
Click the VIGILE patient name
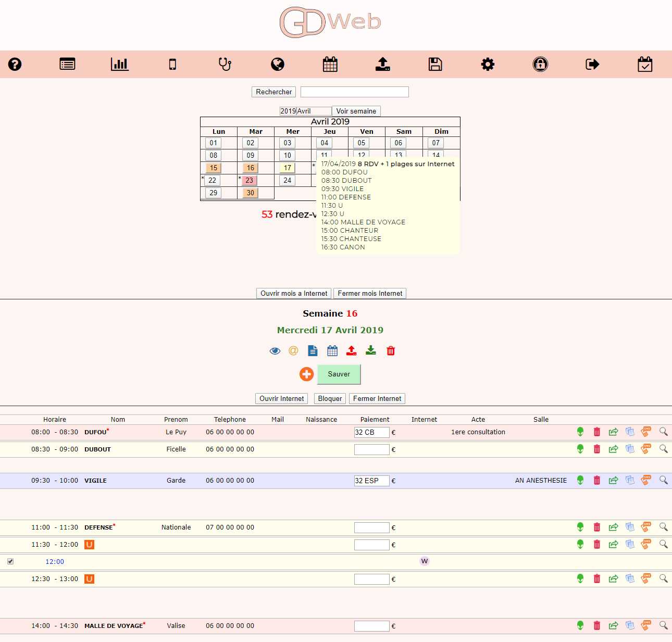pyautogui.click(x=95, y=481)
